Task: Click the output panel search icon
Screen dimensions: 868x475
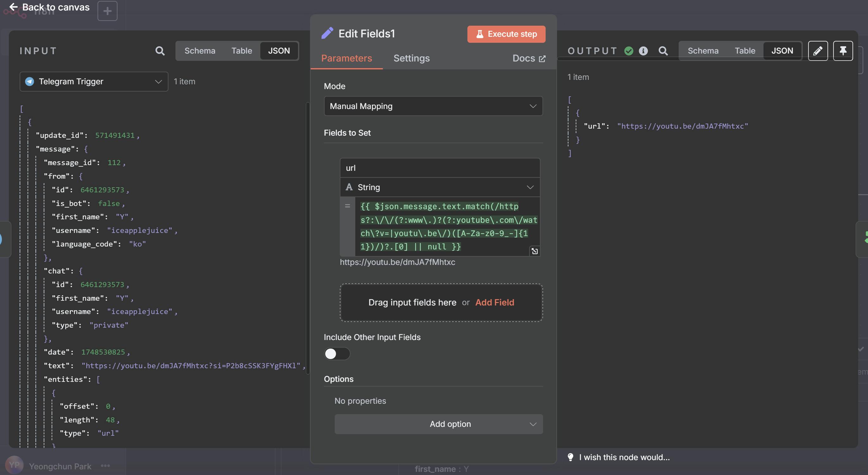Action: coord(663,51)
